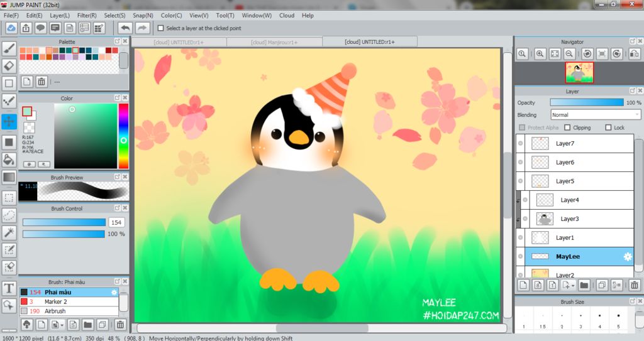Toggle visibility of Layer3
Viewport: 644px width, 341px height.
525,219
